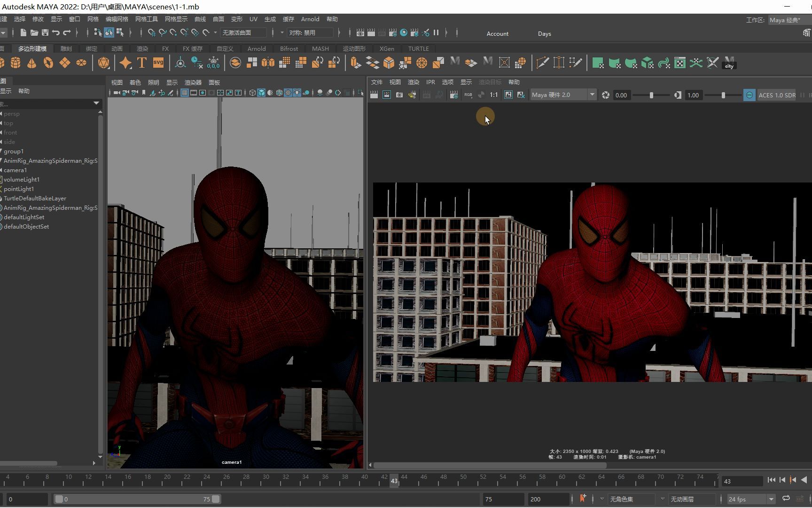The width and height of the screenshot is (812, 508).
Task: Click the polygon cone shelf icon
Action: (32, 63)
